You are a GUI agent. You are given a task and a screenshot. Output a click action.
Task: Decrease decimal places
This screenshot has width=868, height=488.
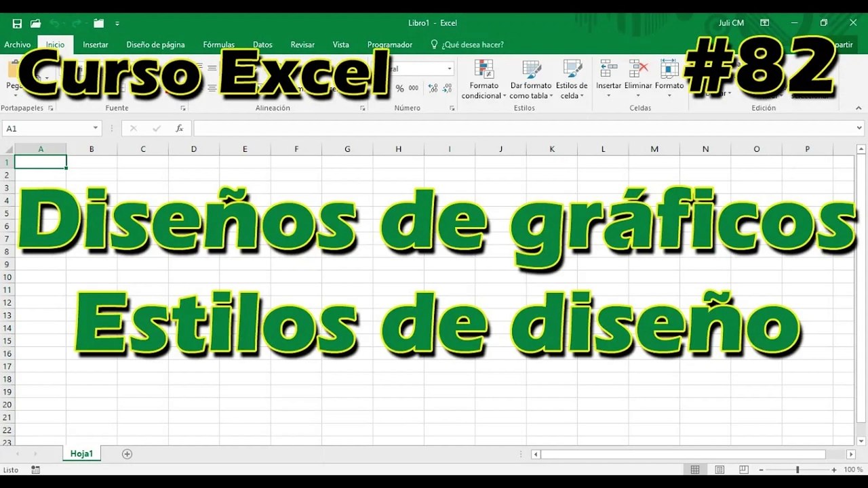[x=447, y=88]
